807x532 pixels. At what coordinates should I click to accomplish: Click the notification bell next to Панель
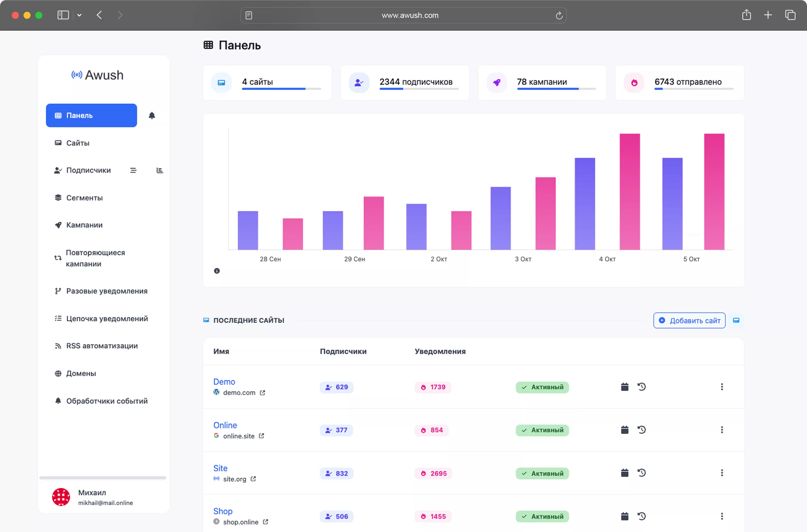click(x=152, y=115)
